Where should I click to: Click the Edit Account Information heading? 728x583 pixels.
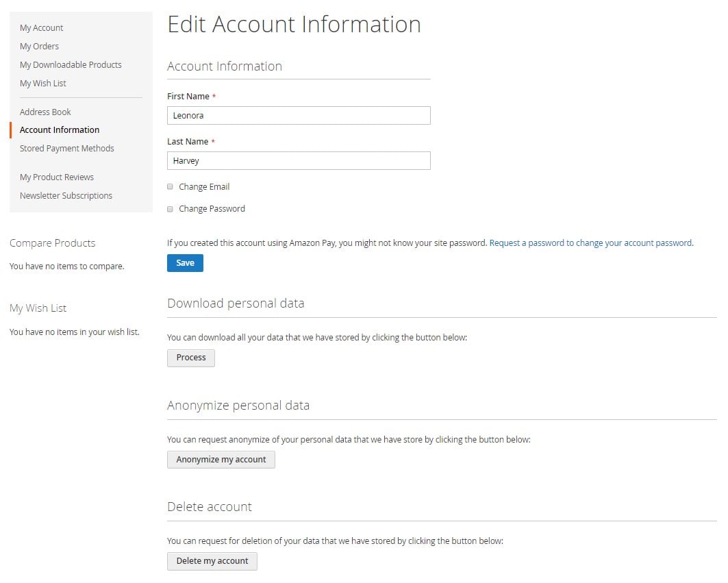294,24
